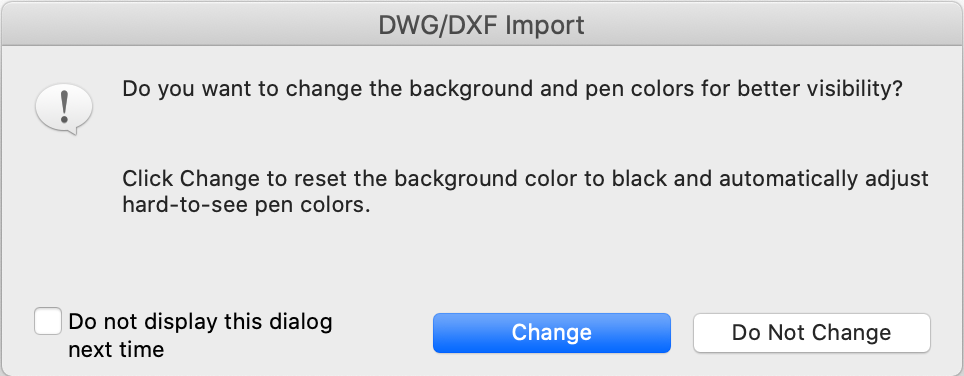Decline the color adjustment using Do Not Change
The image size is (964, 376).
[812, 333]
